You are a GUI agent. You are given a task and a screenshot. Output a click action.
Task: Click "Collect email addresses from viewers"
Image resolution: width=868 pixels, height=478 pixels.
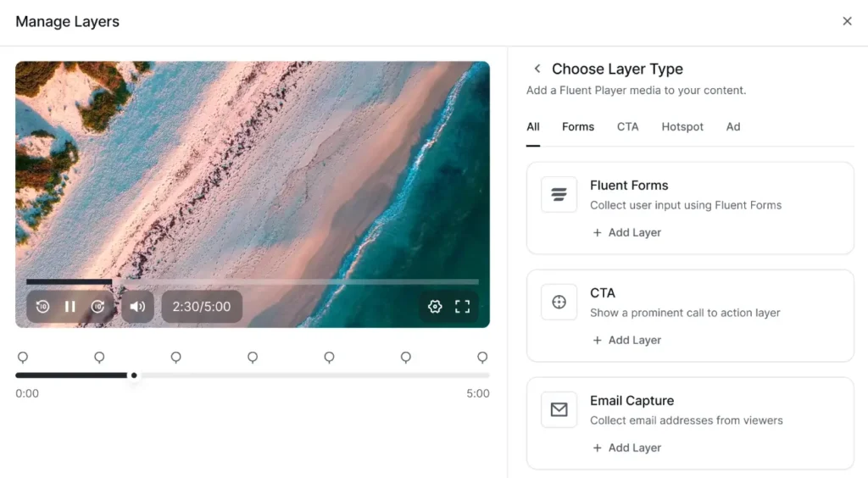tap(687, 420)
